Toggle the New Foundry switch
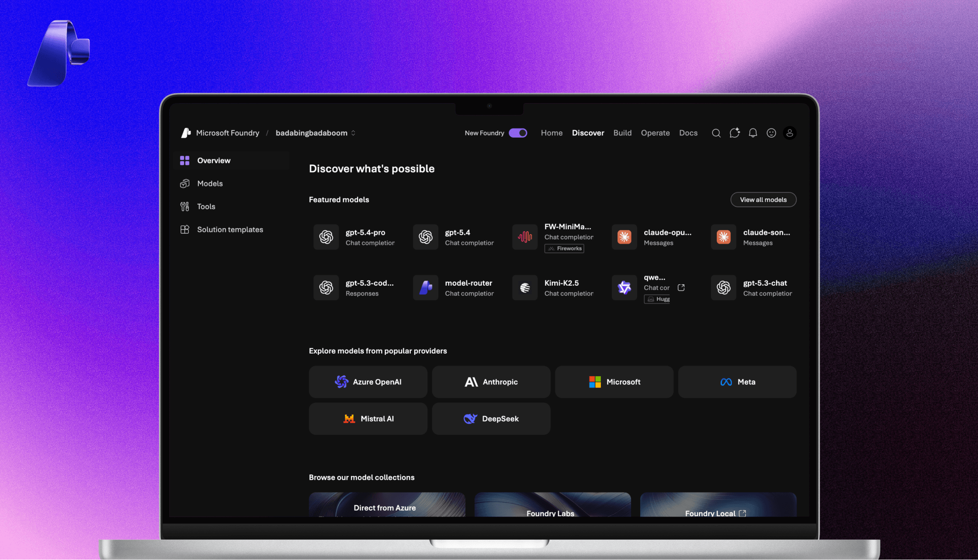This screenshot has height=560, width=978. [518, 133]
